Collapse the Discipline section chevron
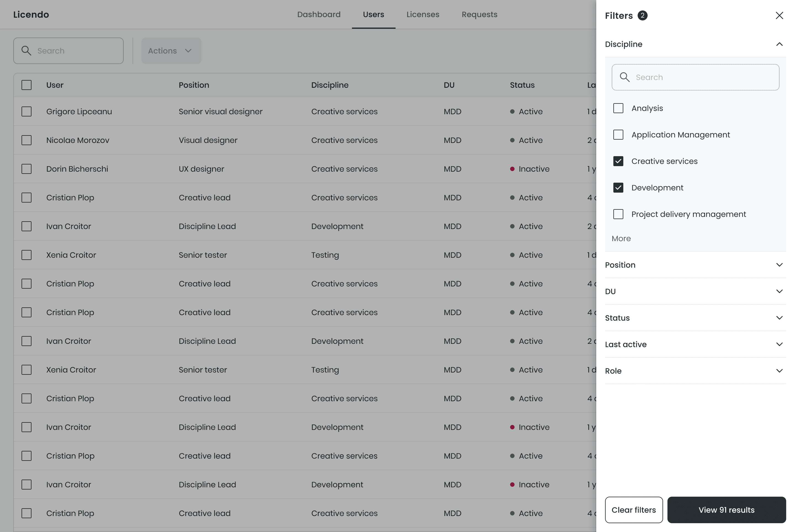 [x=779, y=44]
